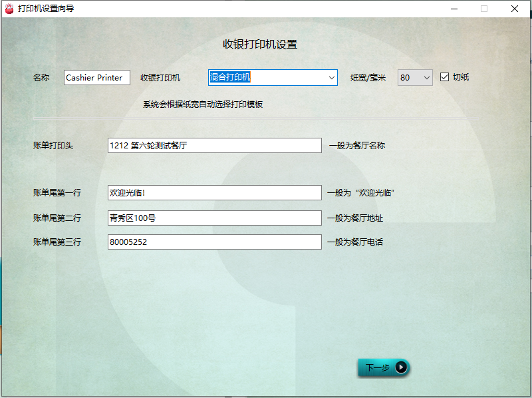Screen dimensions: 532x398
Task: Close the 打印机设置向导 window
Action: tap(515, 9)
